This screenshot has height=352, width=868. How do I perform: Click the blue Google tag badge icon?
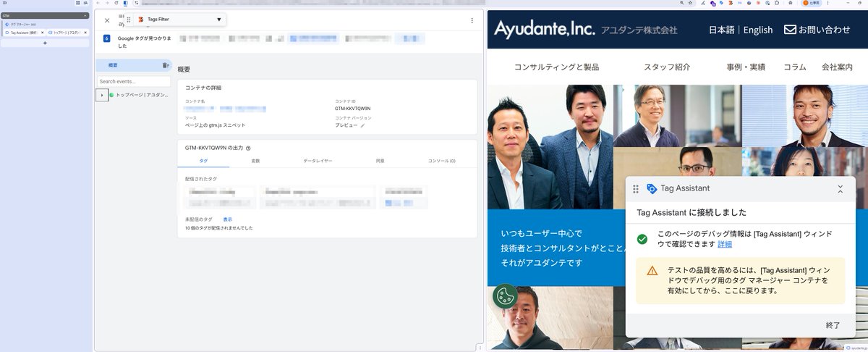point(107,38)
